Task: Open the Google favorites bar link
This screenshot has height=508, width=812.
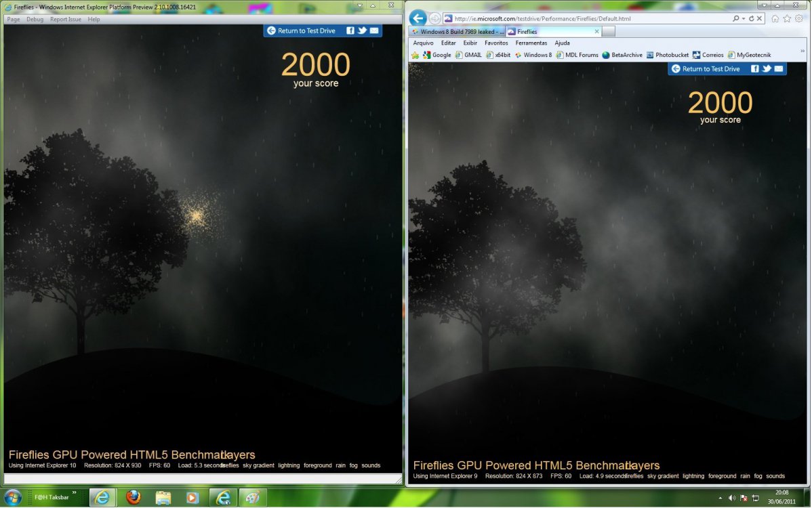Action: tap(437, 55)
